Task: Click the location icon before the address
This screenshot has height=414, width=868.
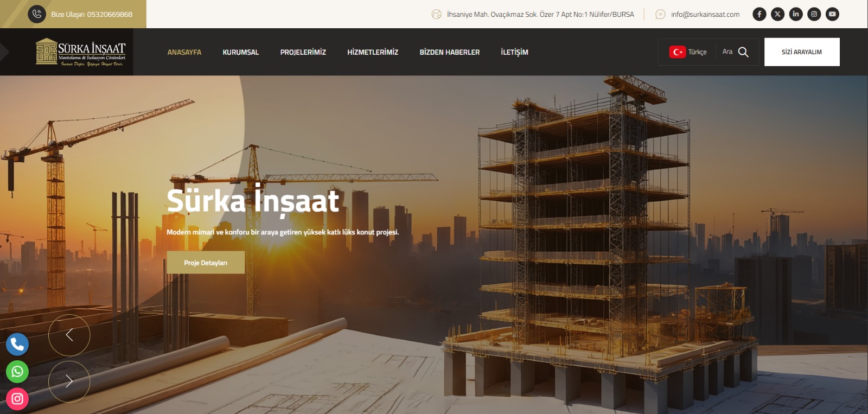Action: pos(436,14)
